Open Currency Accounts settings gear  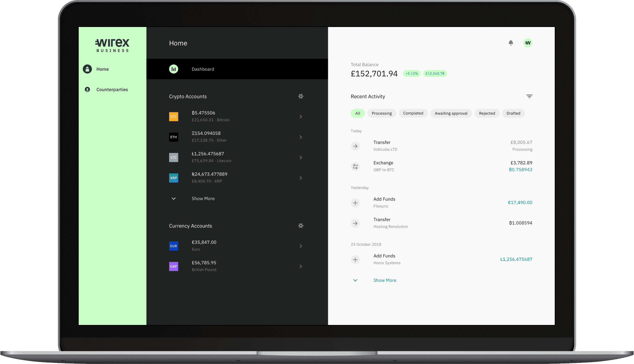coord(301,226)
